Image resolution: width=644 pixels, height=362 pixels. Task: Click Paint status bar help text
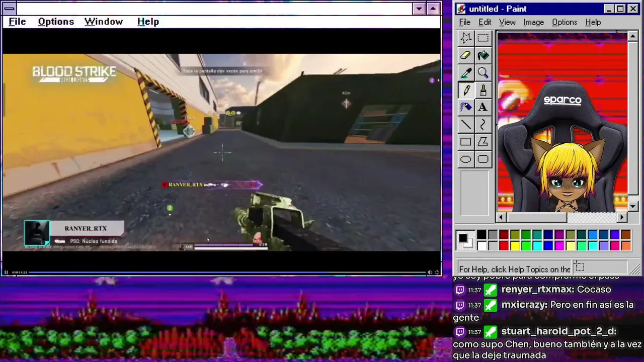(515, 269)
